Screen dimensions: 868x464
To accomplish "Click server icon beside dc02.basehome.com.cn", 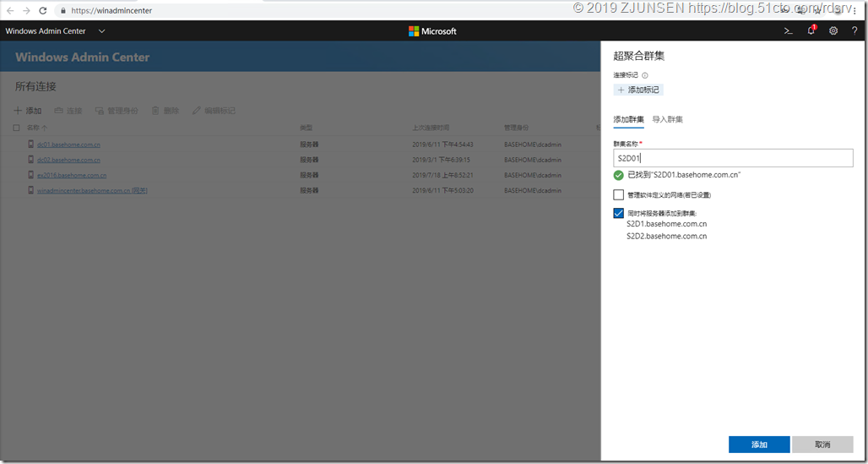I will tap(31, 160).
